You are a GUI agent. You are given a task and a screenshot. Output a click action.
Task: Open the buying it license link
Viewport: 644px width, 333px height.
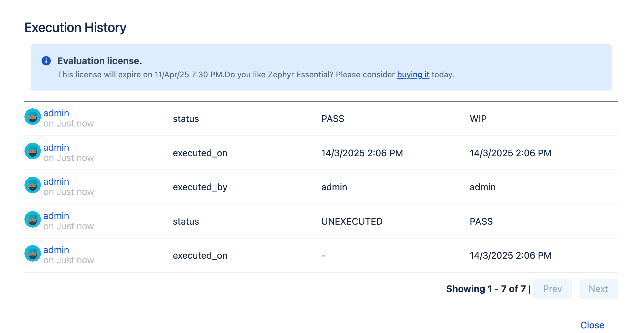pyautogui.click(x=413, y=75)
